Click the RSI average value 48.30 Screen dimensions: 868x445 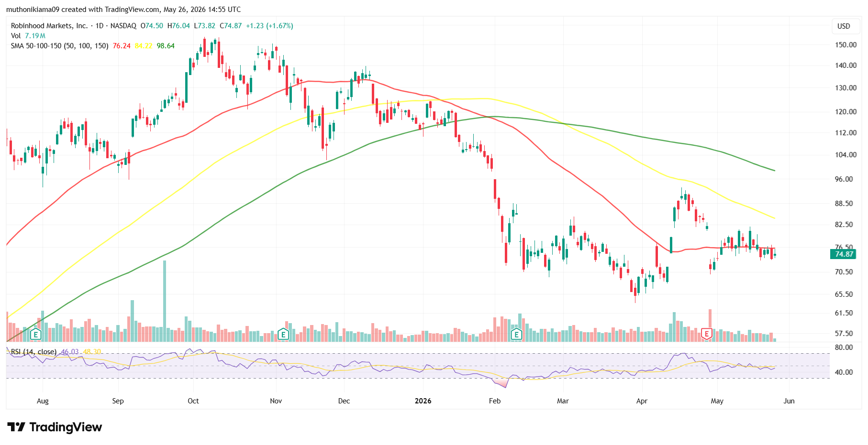(x=92, y=352)
